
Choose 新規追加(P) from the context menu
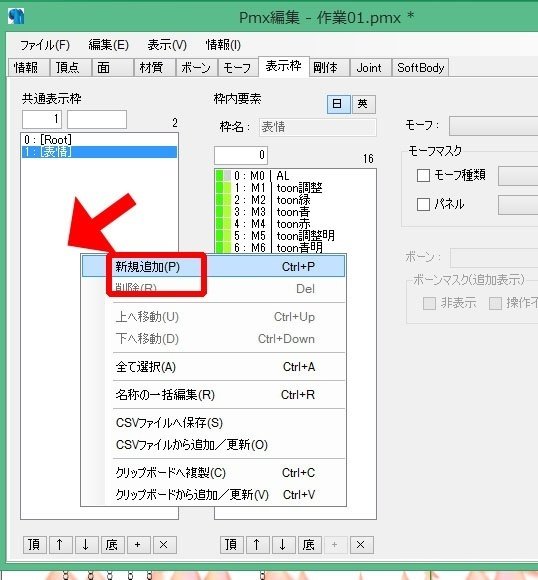[213, 266]
